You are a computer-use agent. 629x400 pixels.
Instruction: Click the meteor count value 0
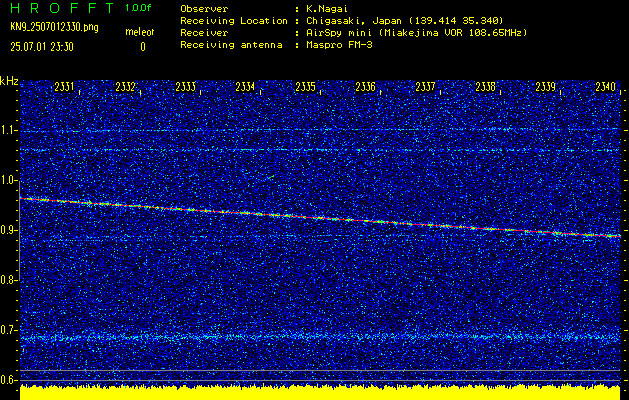[x=143, y=47]
